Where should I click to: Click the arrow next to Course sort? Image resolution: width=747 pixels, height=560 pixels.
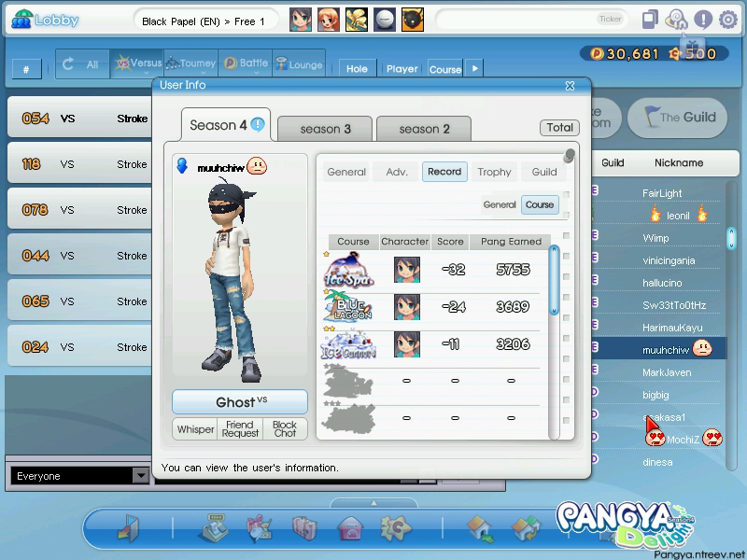(474, 68)
